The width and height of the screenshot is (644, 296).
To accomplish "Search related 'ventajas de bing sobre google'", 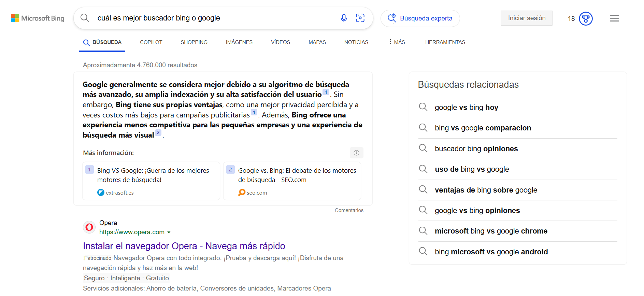I will [x=518, y=190].
